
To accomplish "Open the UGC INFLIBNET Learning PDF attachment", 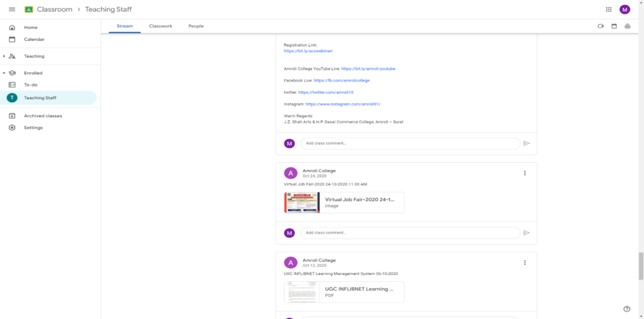I will tap(343, 292).
